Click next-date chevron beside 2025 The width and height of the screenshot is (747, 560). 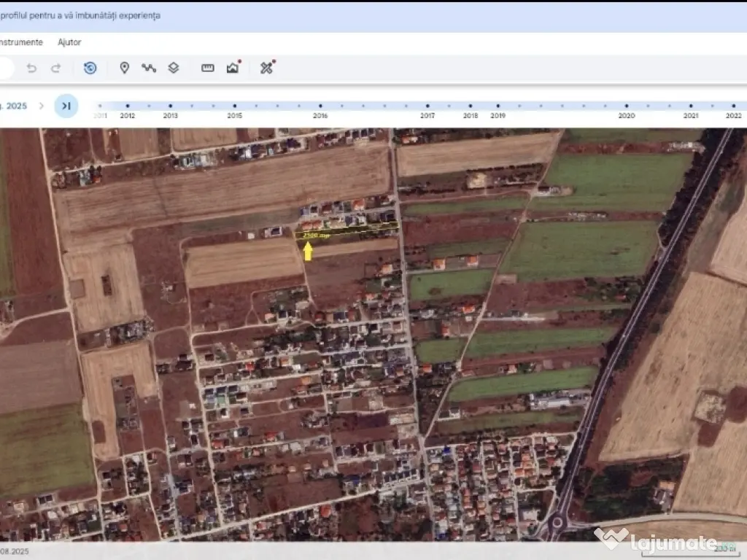click(41, 106)
